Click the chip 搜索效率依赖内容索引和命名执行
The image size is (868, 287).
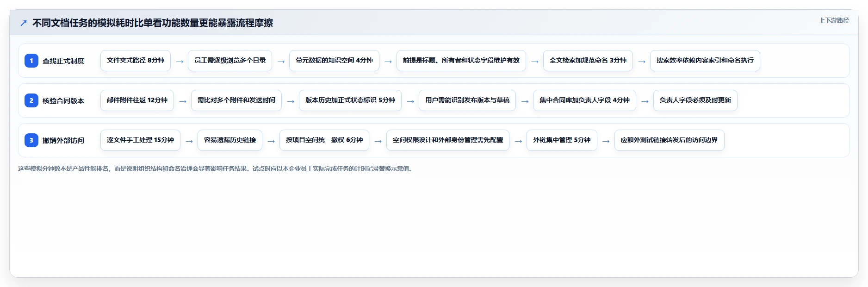(x=705, y=61)
